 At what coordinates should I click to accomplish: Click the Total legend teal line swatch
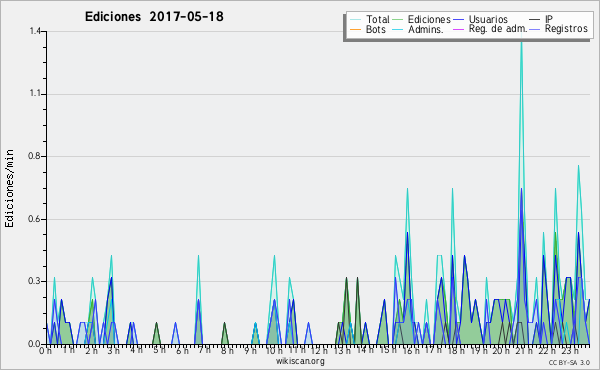[x=355, y=20]
